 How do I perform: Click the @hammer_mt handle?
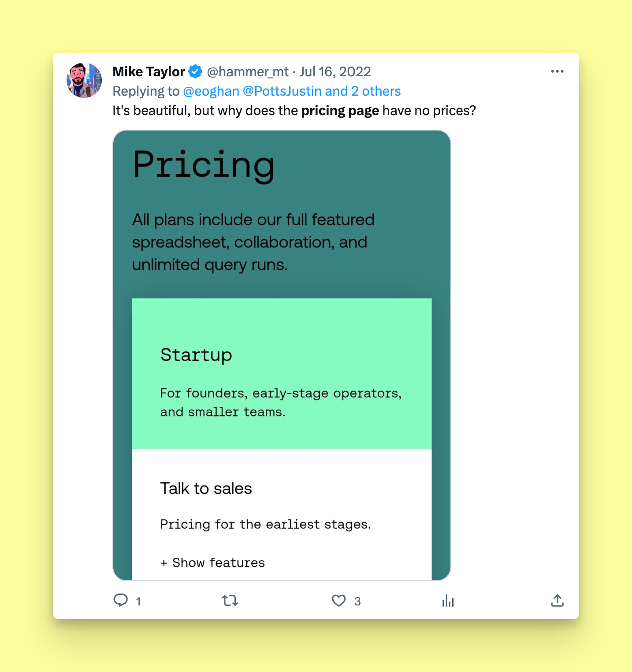pos(248,71)
